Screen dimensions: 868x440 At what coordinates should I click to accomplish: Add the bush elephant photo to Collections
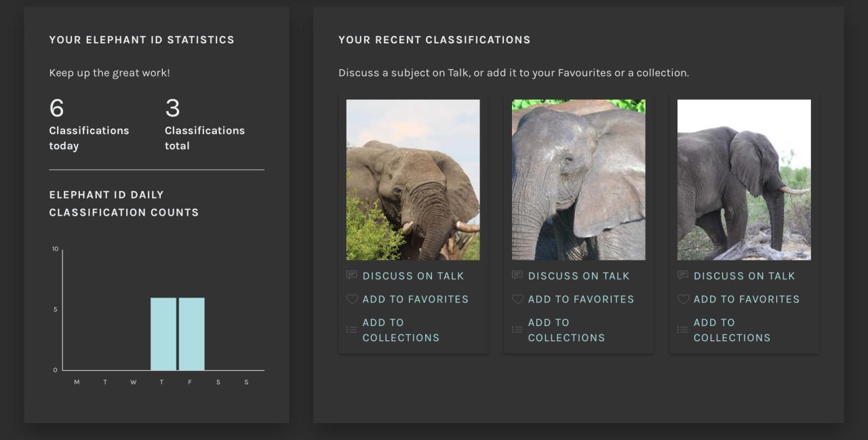[401, 330]
